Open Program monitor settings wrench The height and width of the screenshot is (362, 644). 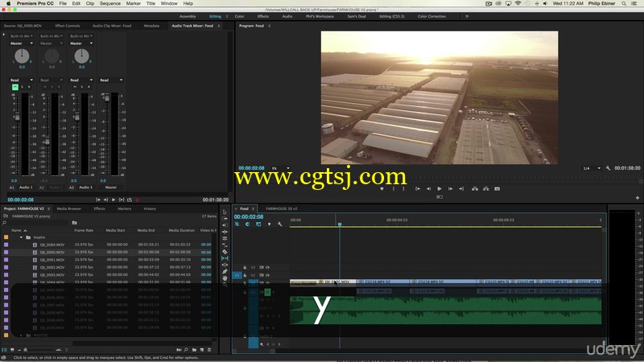pos(608,168)
